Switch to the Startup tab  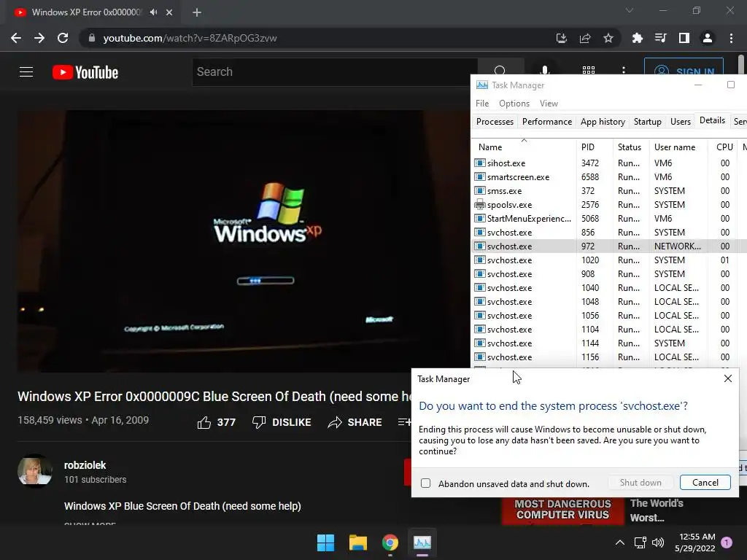(x=648, y=122)
